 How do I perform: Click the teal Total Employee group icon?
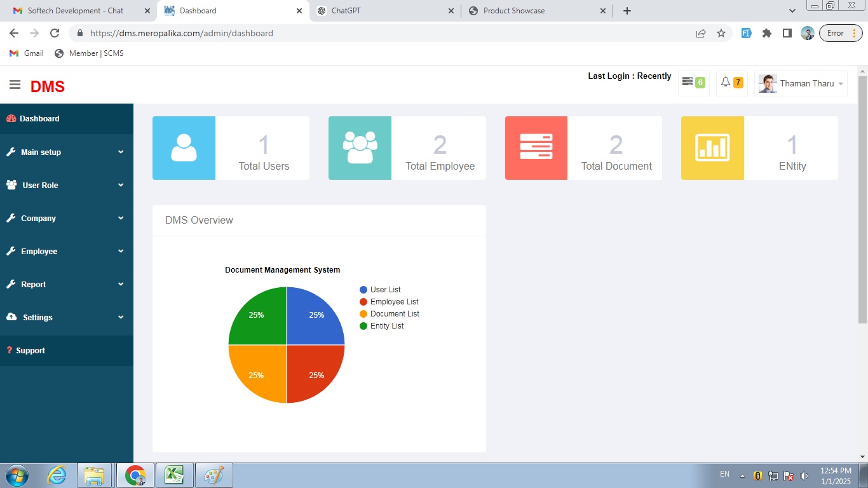coord(360,148)
